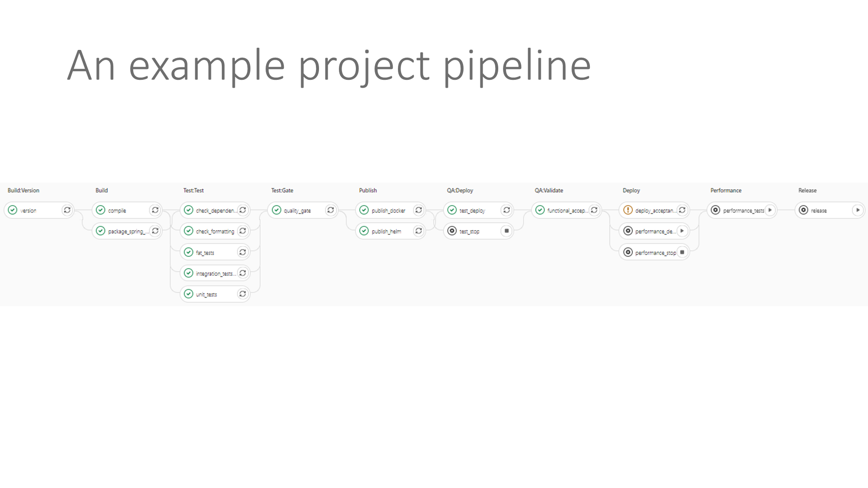Click retry icon for unit_tests job

click(243, 294)
